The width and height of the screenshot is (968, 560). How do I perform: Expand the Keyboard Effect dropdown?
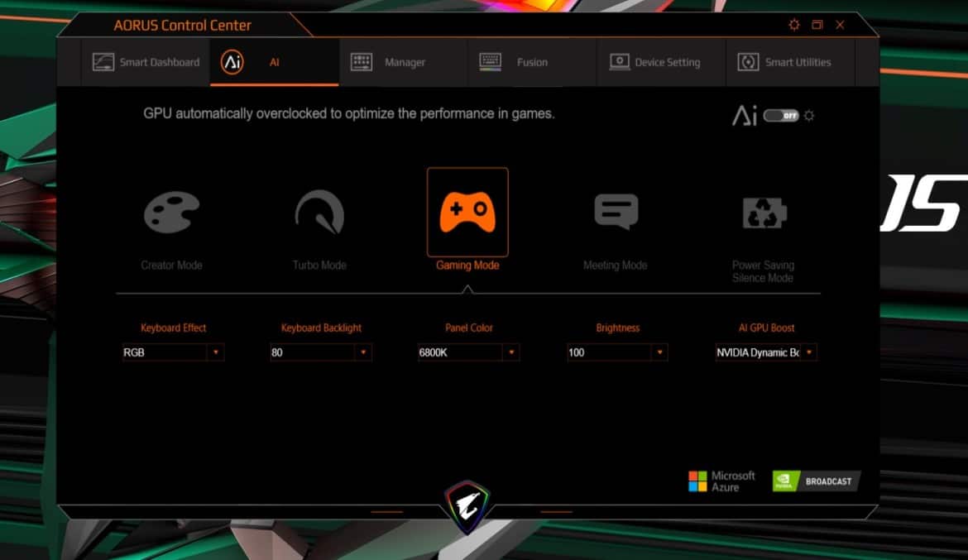coord(215,352)
